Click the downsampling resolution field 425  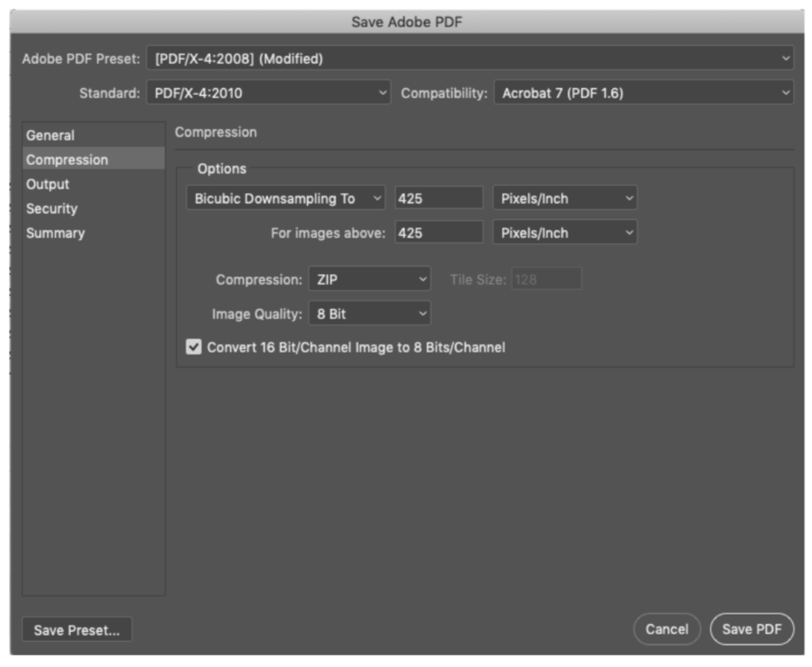pos(439,198)
